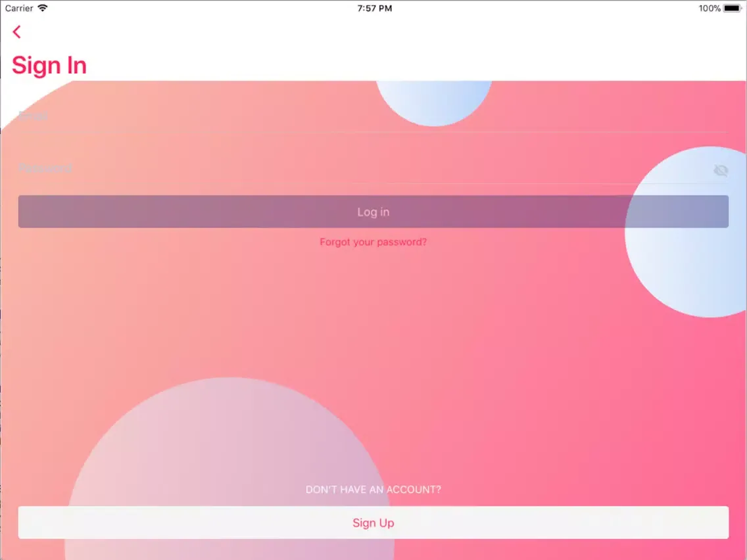Viewport: 747px width, 560px height.
Task: Tap the Sign Up button
Action: [x=373, y=523]
